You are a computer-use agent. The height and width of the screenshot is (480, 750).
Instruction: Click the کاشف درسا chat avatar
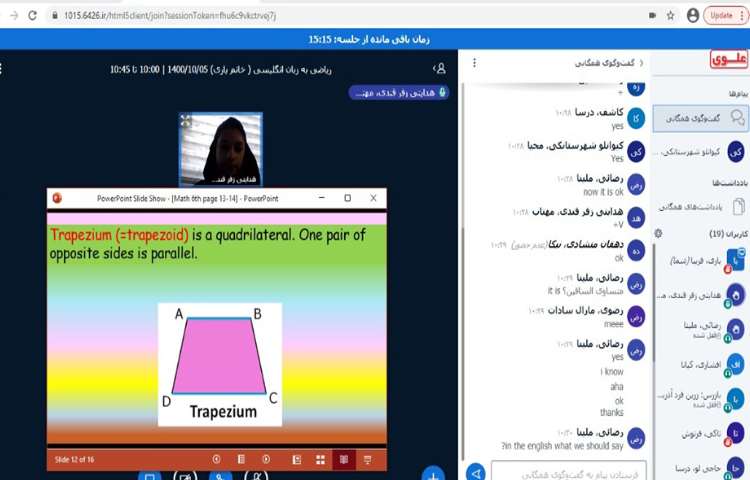tap(636, 119)
